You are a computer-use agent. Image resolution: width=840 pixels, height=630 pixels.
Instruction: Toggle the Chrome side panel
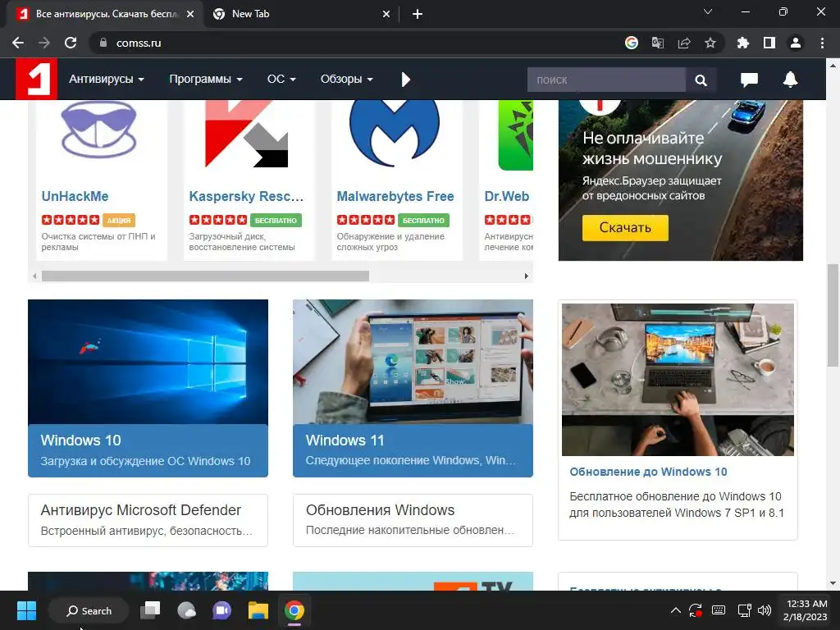click(x=769, y=43)
